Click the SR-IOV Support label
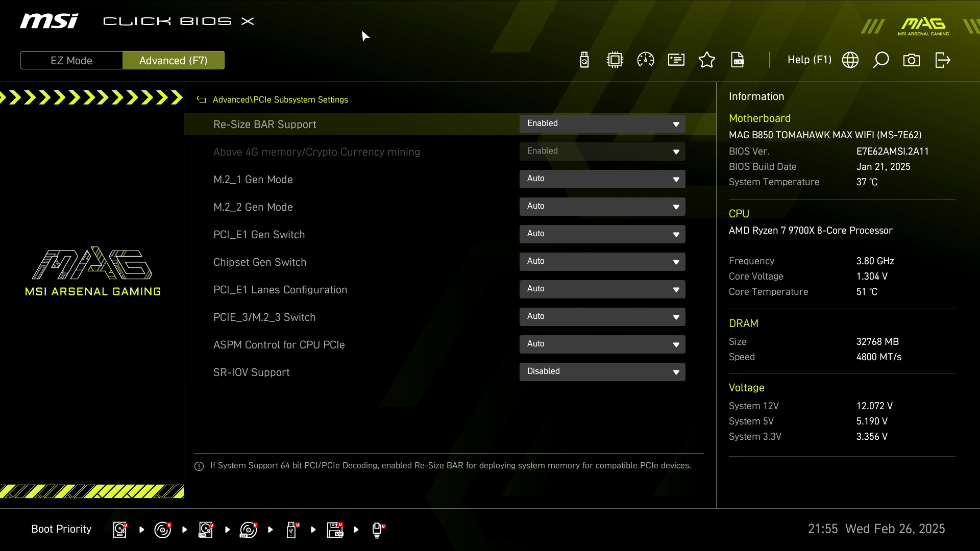This screenshot has height=551, width=980. pos(251,372)
